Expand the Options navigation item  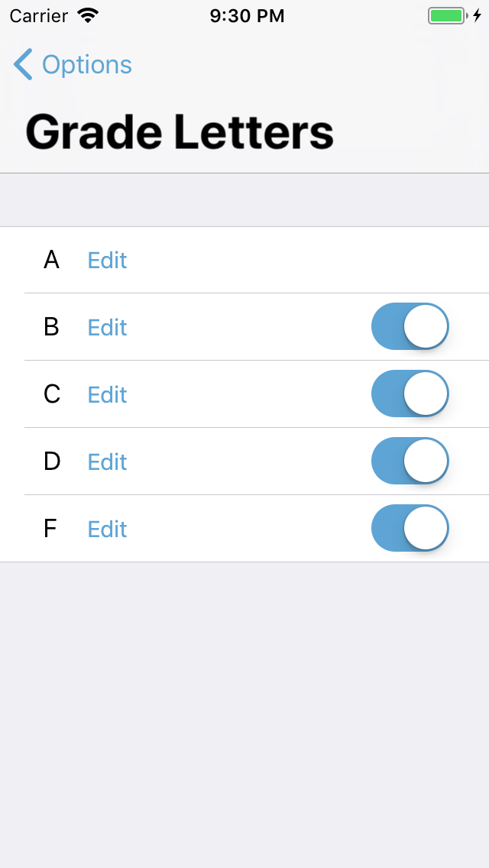coord(73,64)
